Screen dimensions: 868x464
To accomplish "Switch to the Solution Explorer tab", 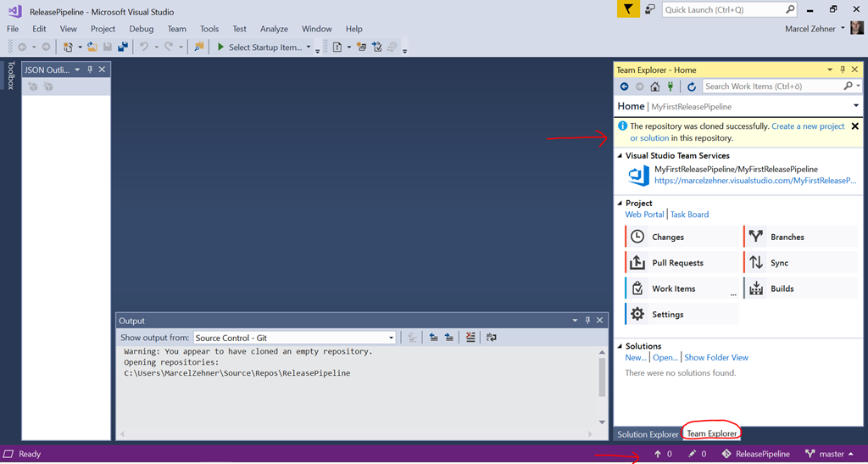I will [x=648, y=434].
